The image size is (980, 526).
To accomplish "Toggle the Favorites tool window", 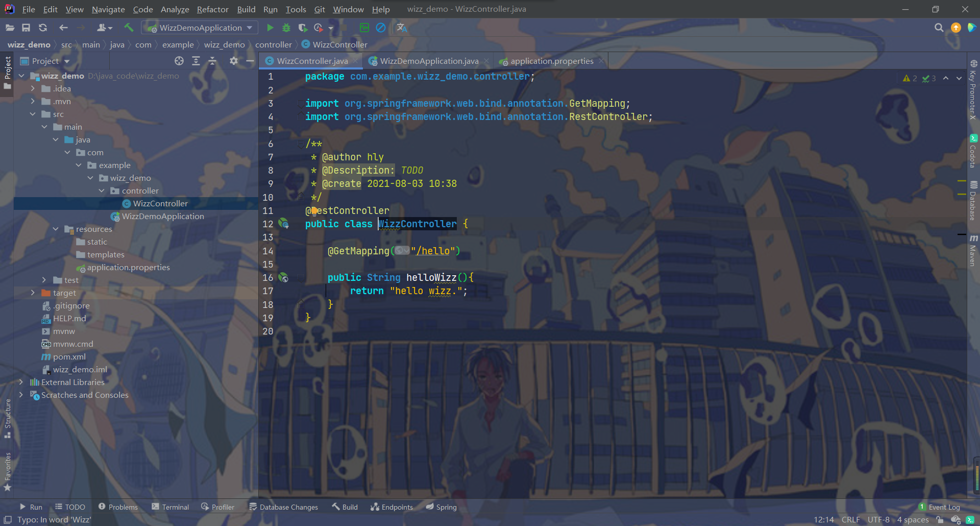I will (x=8, y=471).
